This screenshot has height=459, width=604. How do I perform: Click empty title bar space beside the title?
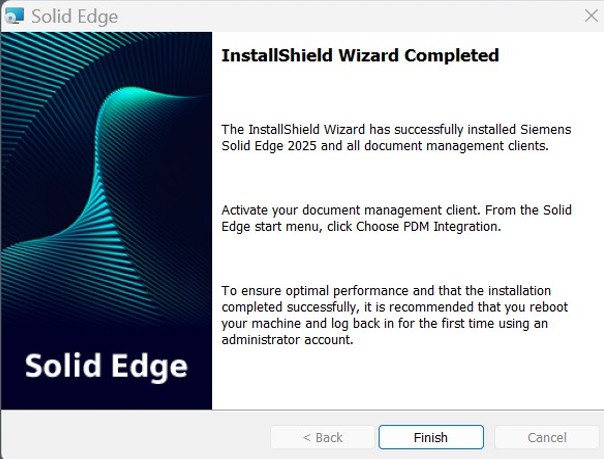(x=347, y=16)
